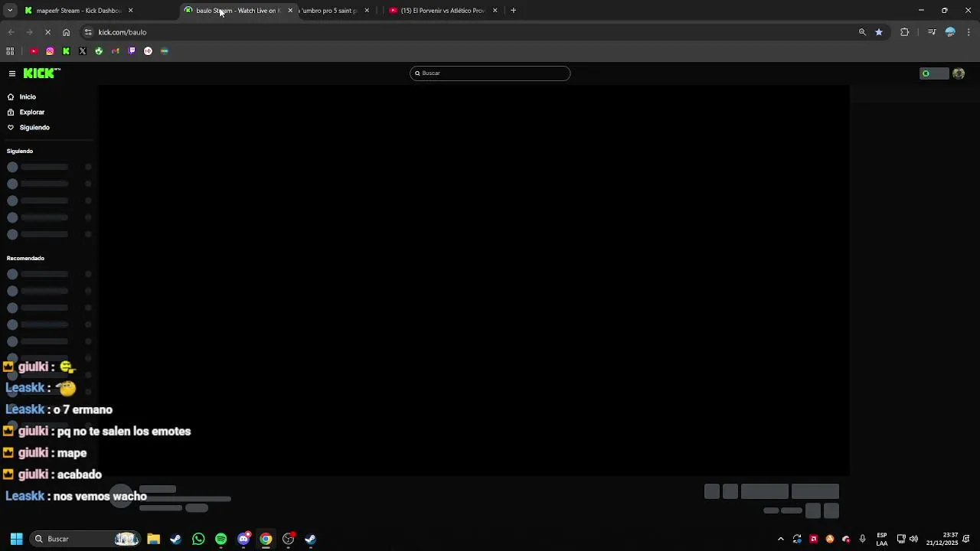Open the clock showing 23:37
Image resolution: width=980 pixels, height=551 pixels.
coord(942,539)
